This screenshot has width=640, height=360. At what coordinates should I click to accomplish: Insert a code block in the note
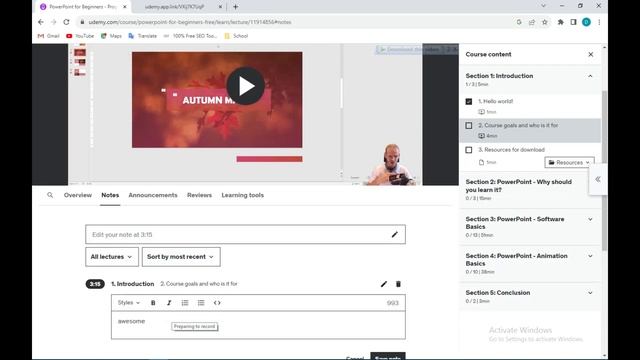click(x=217, y=303)
